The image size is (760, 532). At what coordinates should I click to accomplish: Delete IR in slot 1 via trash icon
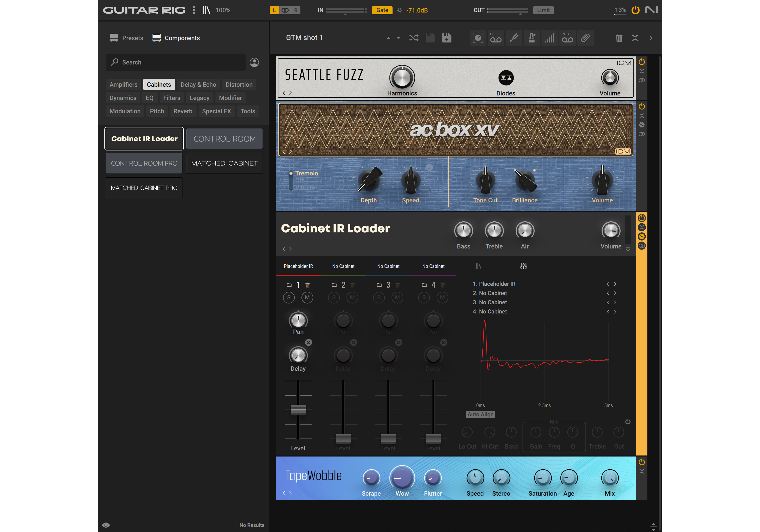[x=308, y=285]
